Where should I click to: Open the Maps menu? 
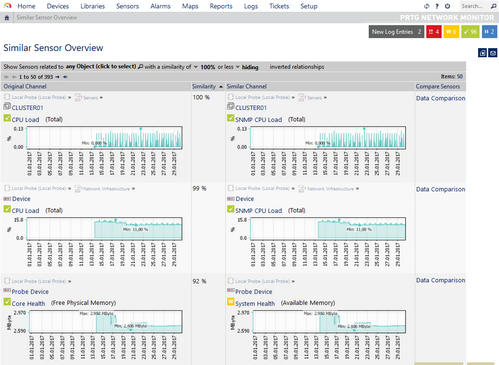(190, 6)
